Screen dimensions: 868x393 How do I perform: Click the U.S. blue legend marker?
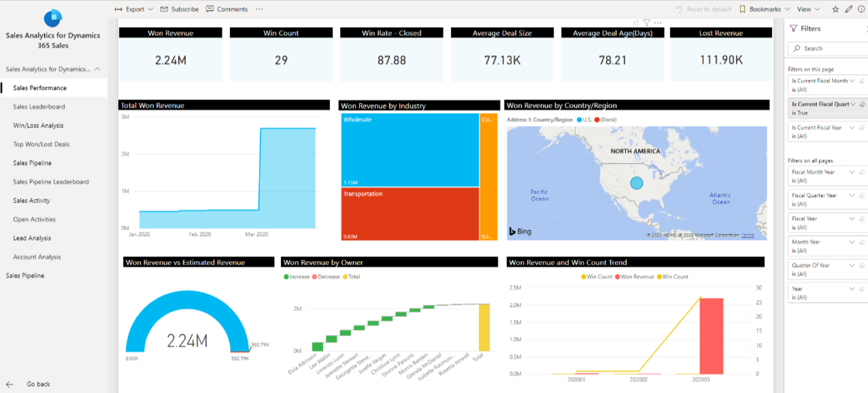579,120
